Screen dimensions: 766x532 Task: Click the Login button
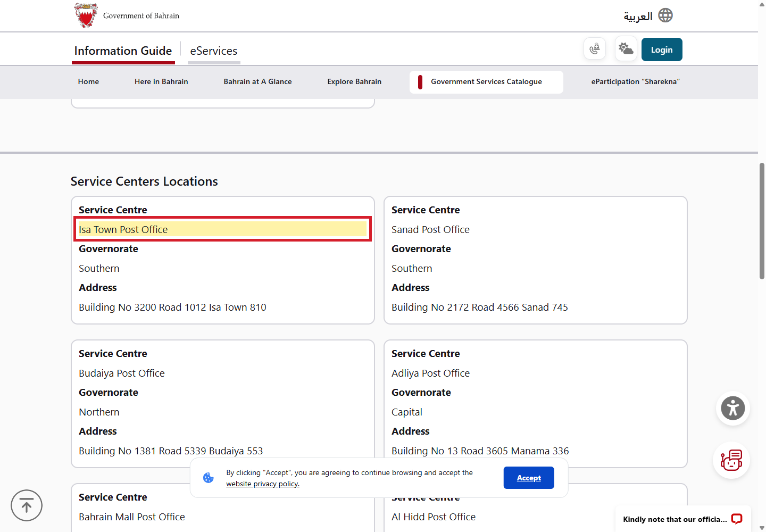point(662,49)
